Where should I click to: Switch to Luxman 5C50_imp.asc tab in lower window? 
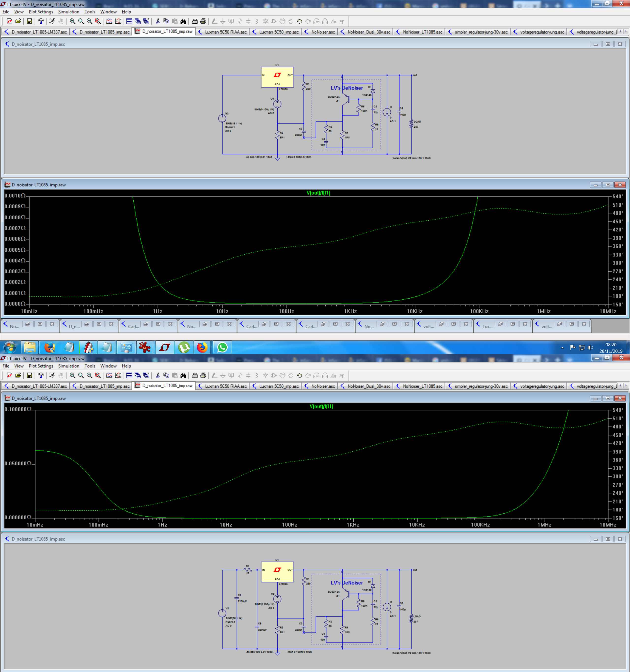tap(276, 386)
